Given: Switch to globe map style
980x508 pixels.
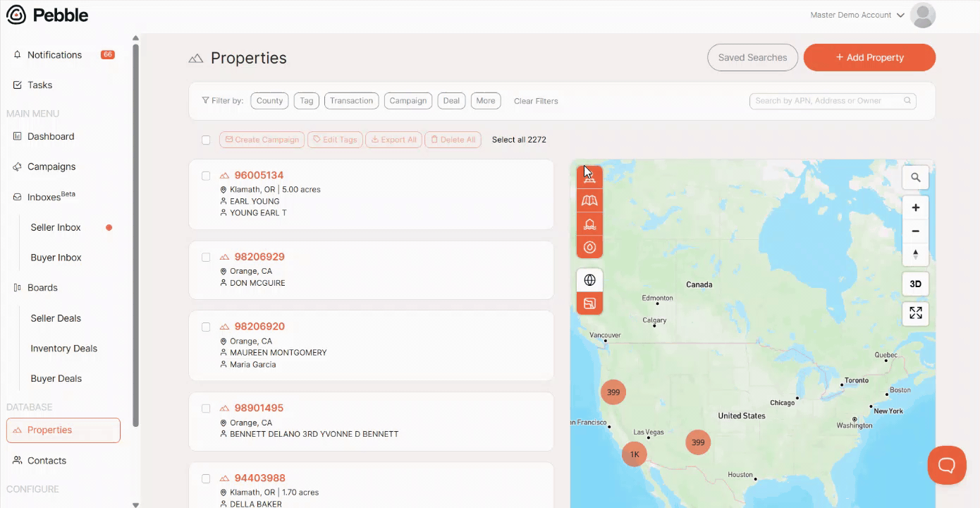Looking at the screenshot, I should click(x=589, y=280).
